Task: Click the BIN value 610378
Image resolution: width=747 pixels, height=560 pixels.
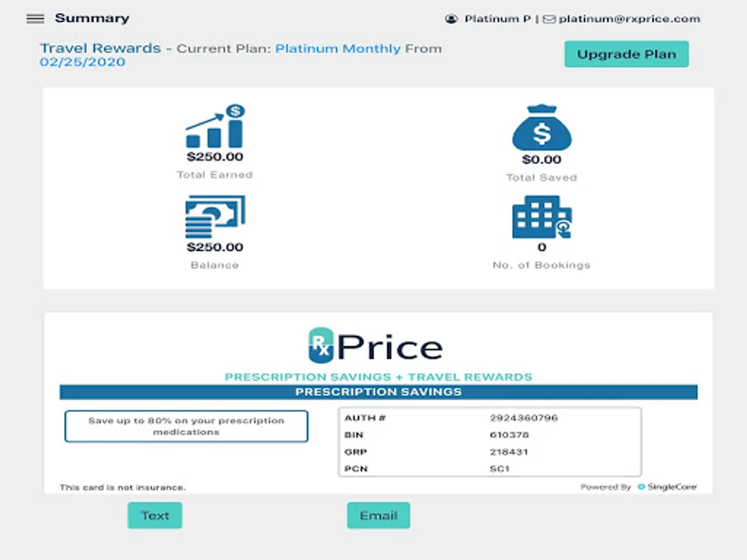Action: click(509, 435)
